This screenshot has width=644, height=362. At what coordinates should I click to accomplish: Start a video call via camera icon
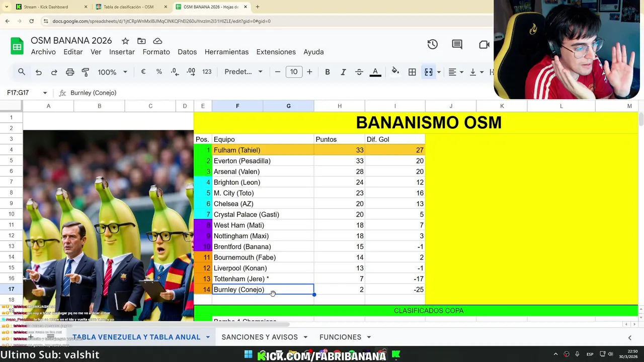click(x=484, y=44)
